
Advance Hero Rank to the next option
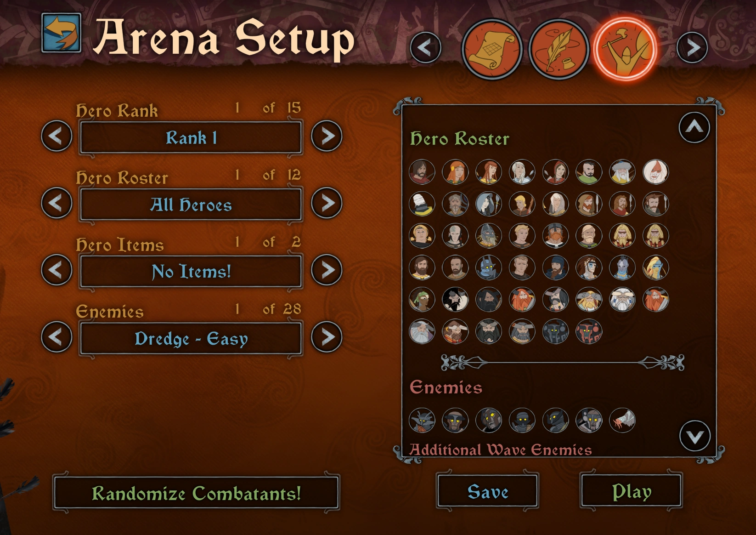click(327, 136)
